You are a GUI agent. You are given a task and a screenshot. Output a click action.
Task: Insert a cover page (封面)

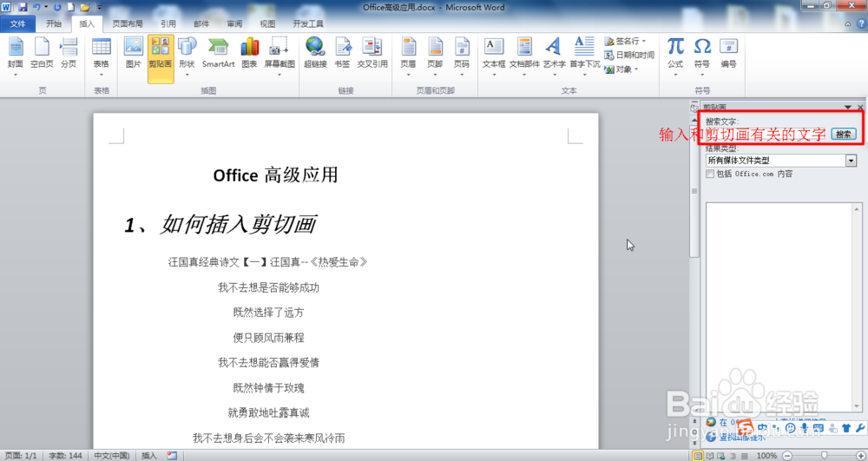16,56
